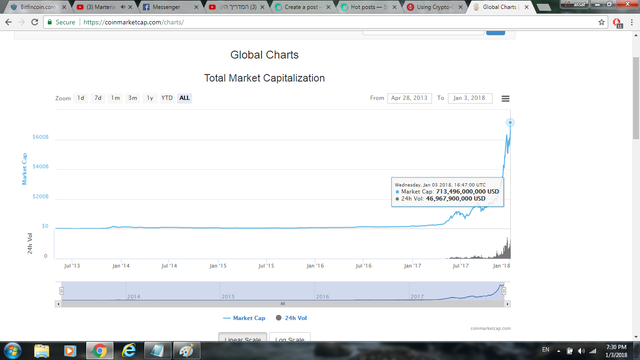Set chart zoom to 1y
Screen dimensions: 640x360
coord(150,98)
